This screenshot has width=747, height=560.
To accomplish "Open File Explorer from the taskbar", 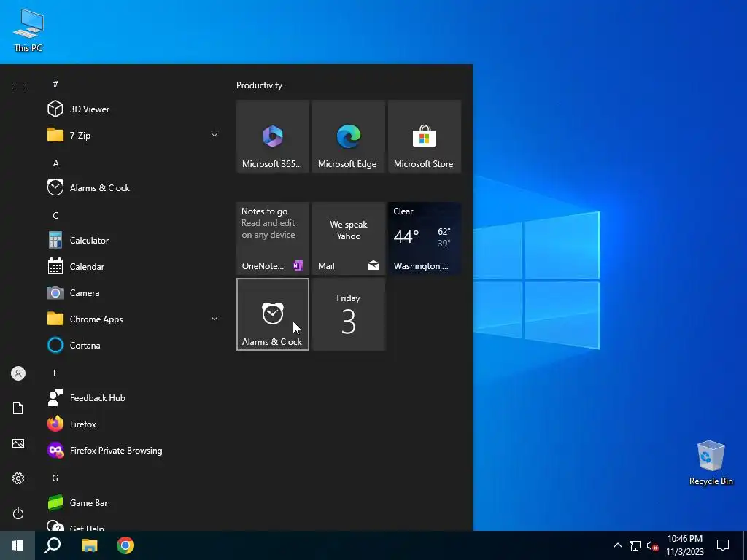I will [x=89, y=545].
